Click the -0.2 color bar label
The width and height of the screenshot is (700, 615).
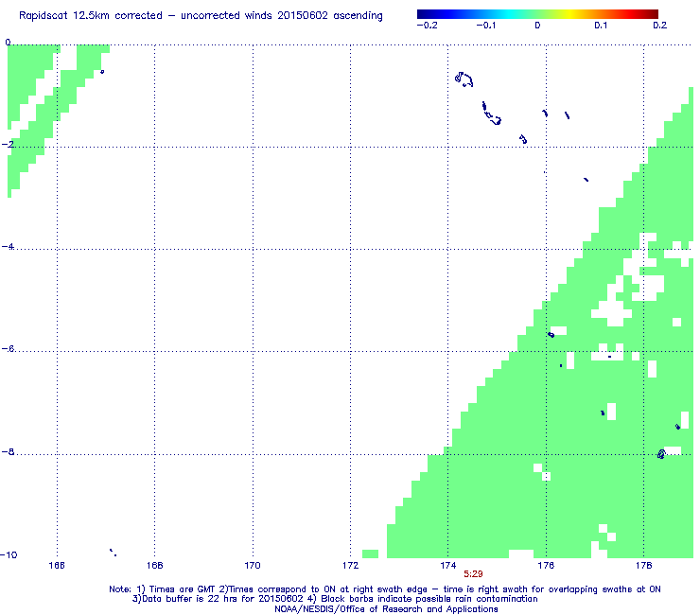pyautogui.click(x=428, y=26)
